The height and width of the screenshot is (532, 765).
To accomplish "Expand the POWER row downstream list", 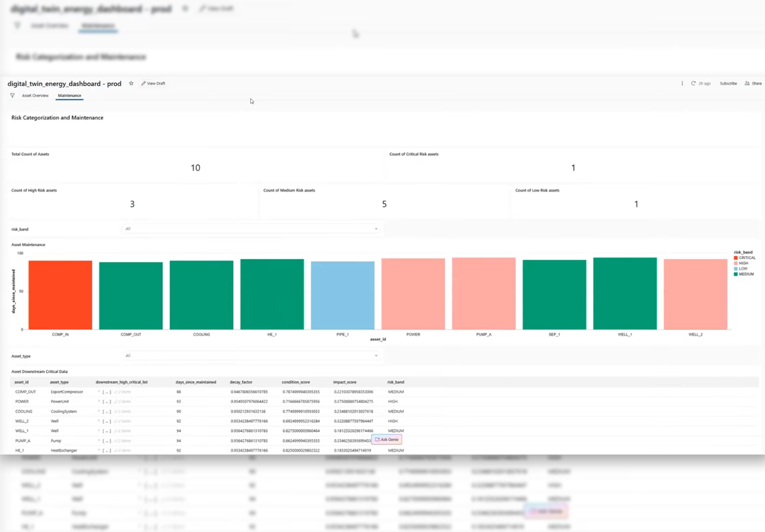I will pyautogui.click(x=99, y=402).
